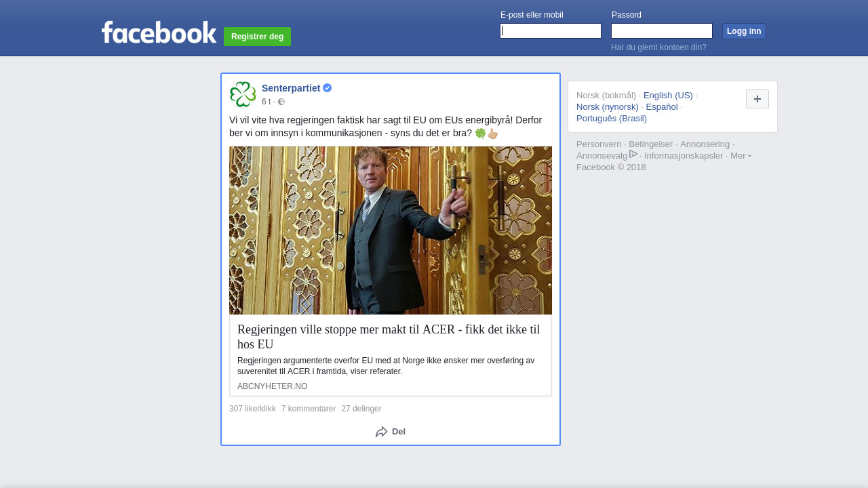
Task: Click the Registrer deg button
Action: (257, 37)
